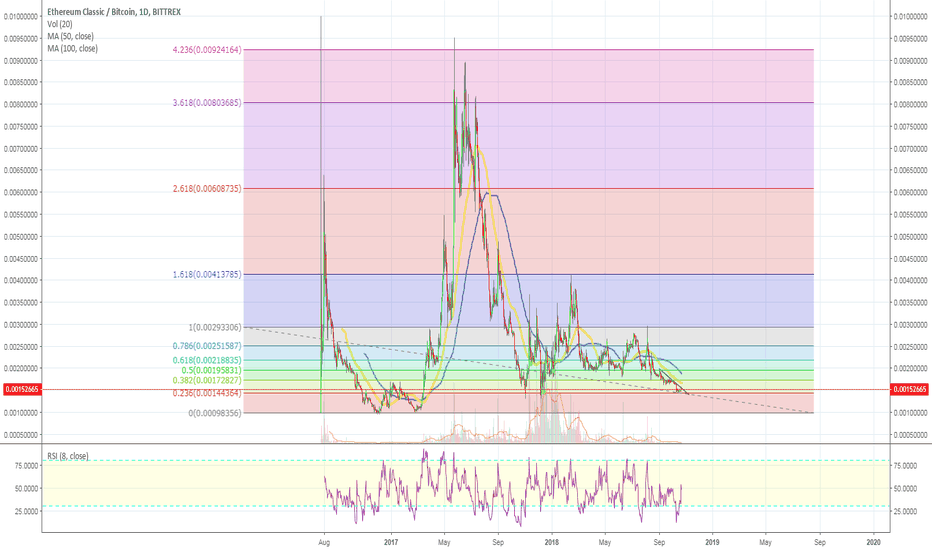Click the 2017 label on time axis
The width and height of the screenshot is (932, 550).
[x=391, y=542]
